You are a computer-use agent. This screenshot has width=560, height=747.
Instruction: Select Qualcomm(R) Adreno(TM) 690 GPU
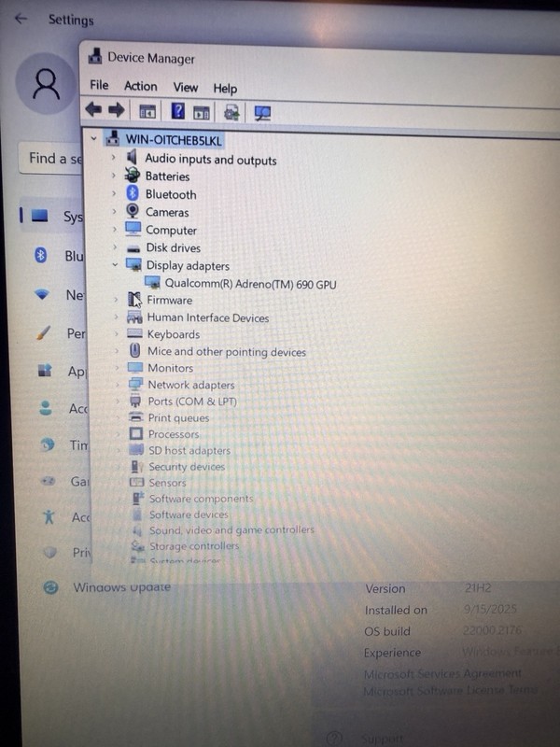(x=250, y=285)
